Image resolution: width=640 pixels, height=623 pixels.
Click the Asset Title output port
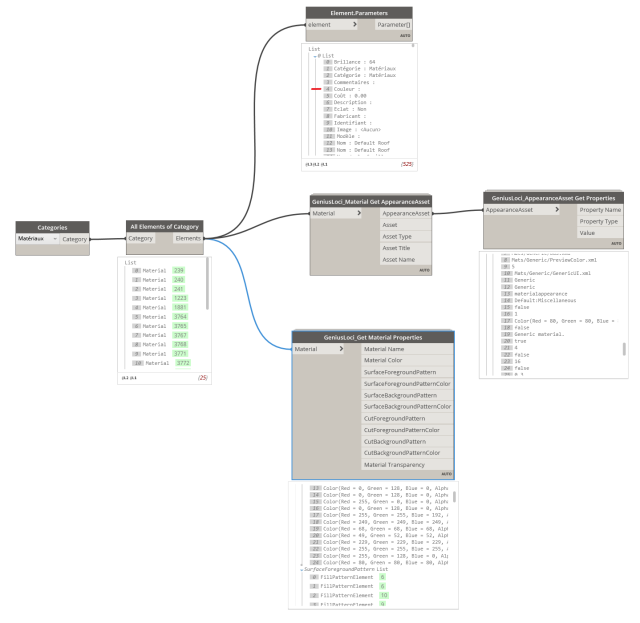pos(406,248)
